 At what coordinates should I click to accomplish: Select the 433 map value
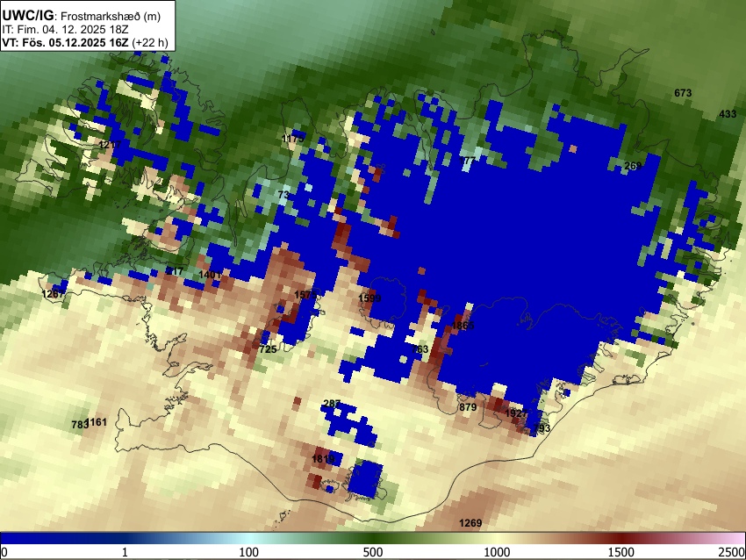click(x=728, y=114)
